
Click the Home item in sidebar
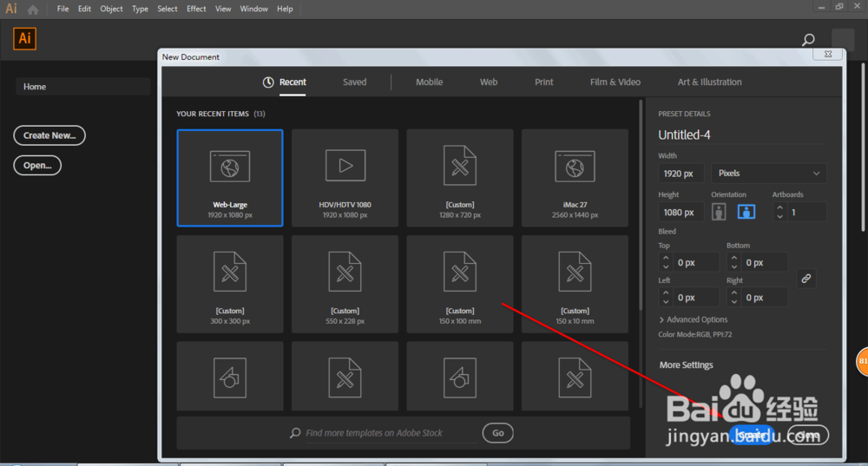tap(83, 87)
